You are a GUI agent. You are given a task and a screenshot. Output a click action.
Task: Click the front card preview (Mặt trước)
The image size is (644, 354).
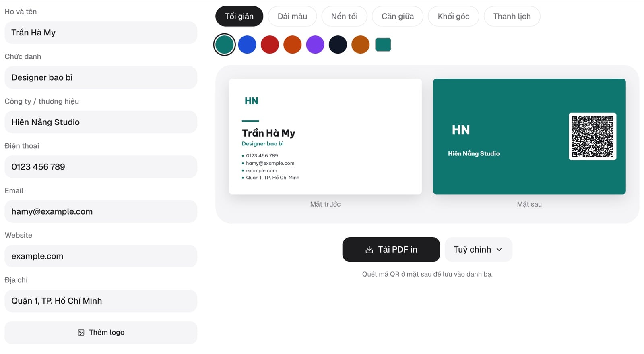325,136
